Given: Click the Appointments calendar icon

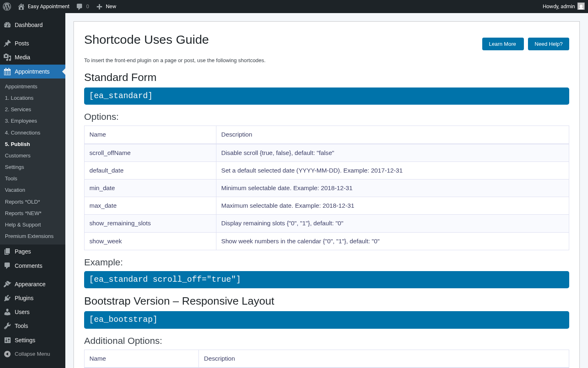Looking at the screenshot, I should click(x=7, y=72).
